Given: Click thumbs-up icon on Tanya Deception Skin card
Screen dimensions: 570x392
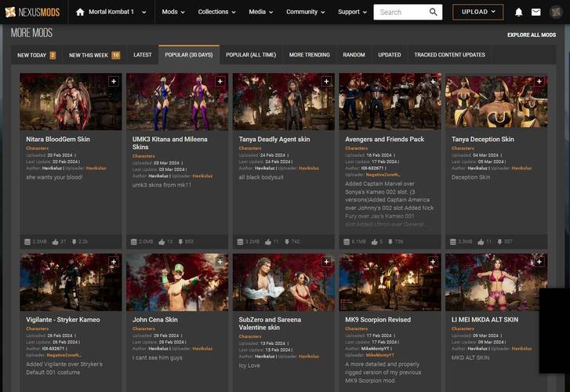Looking at the screenshot, I should (481, 241).
